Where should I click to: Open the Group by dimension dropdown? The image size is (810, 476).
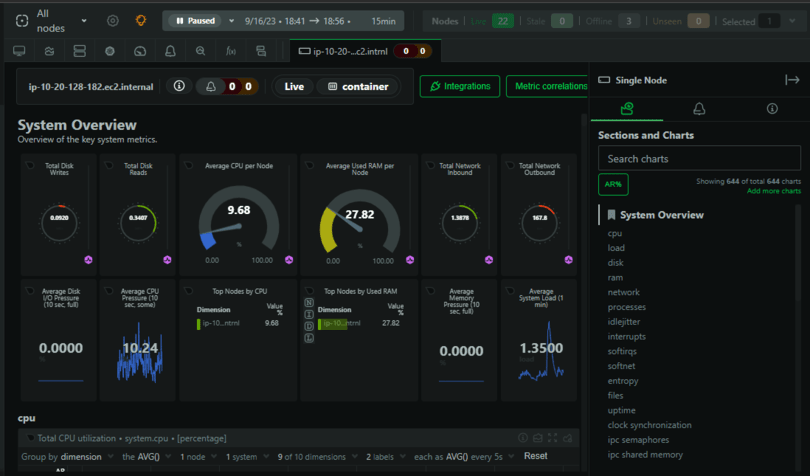pyautogui.click(x=67, y=457)
